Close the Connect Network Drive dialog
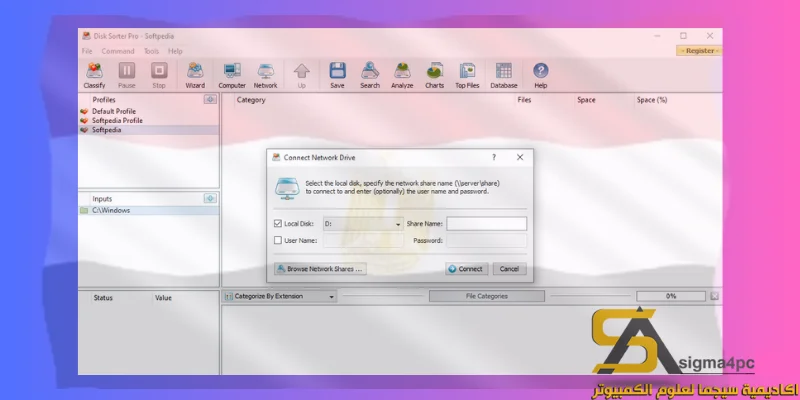Viewport: 800px width, 400px height. pos(520,157)
